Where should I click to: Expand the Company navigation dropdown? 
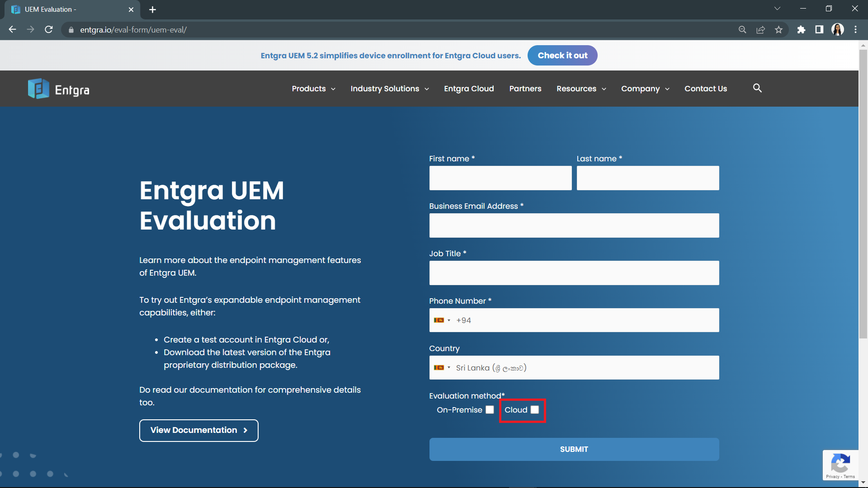[x=645, y=89]
